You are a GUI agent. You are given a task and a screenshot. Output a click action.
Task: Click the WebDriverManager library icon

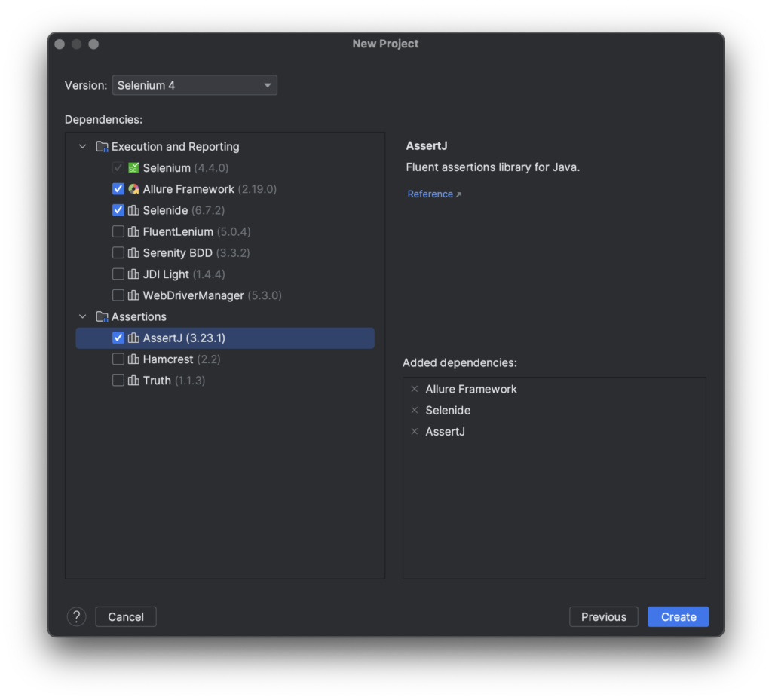pos(134,295)
